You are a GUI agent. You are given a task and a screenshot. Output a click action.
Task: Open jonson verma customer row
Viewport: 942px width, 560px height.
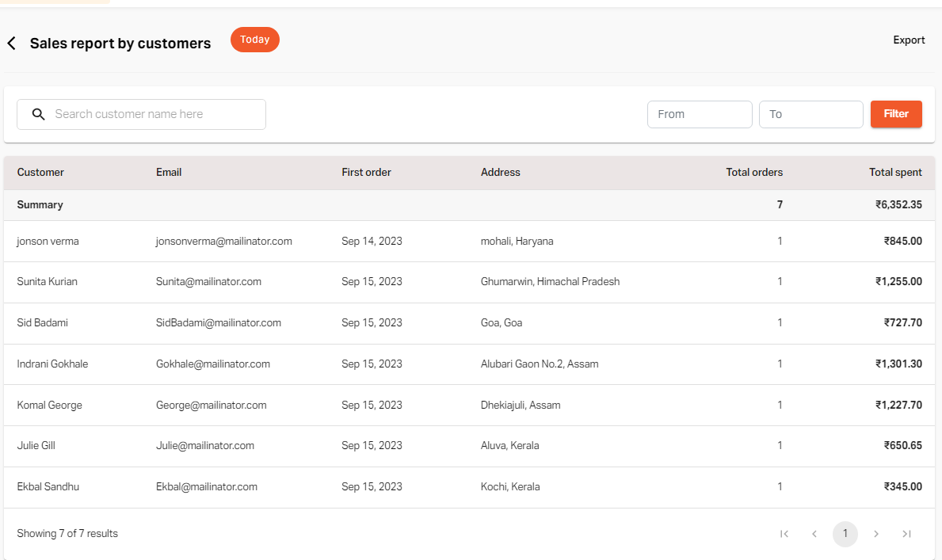(x=48, y=242)
